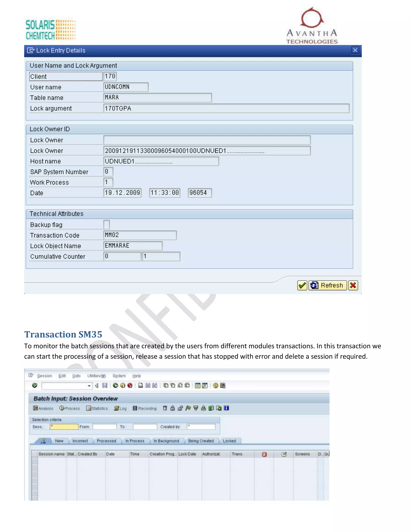Viewport: 411px width, 532px height.
Task: Click the Create New Session window icon
Action: 198,386
